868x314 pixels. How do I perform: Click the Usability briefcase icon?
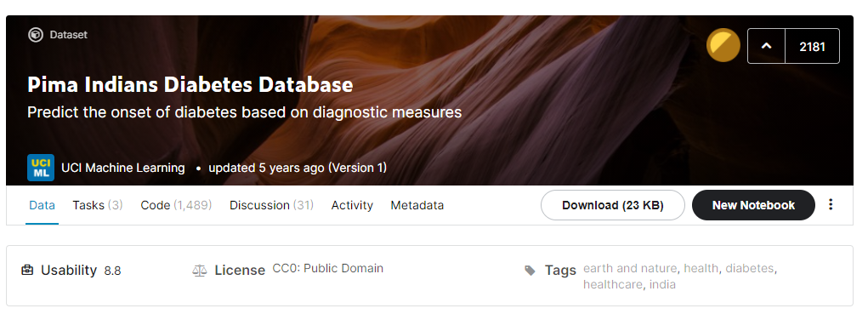tap(27, 271)
